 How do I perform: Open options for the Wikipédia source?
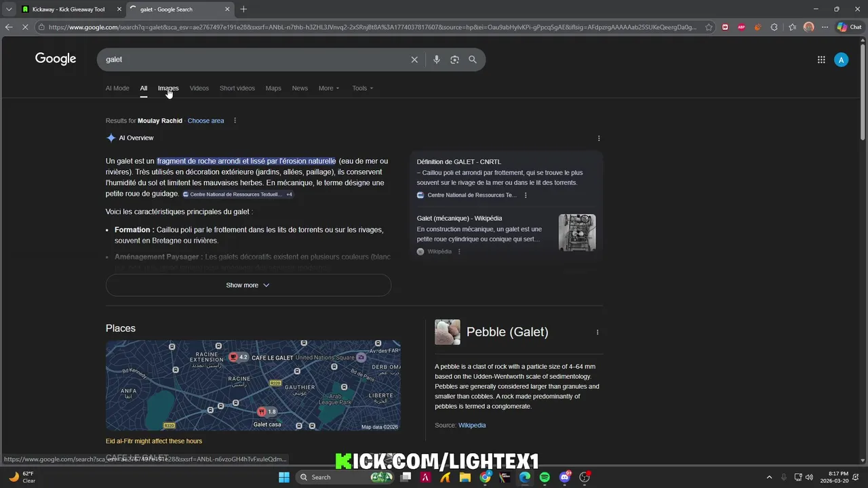[x=459, y=251]
